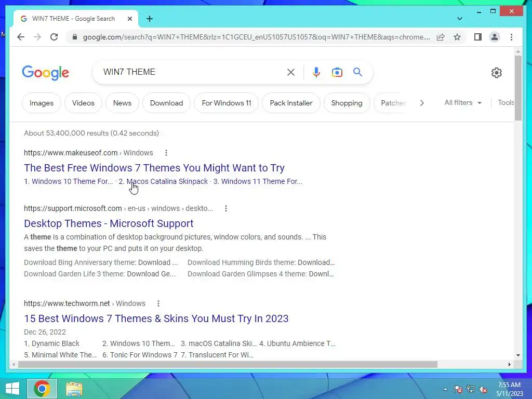Click the horizontal scrollbar thumb
532x399 pixels.
pyautogui.click(x=228, y=364)
